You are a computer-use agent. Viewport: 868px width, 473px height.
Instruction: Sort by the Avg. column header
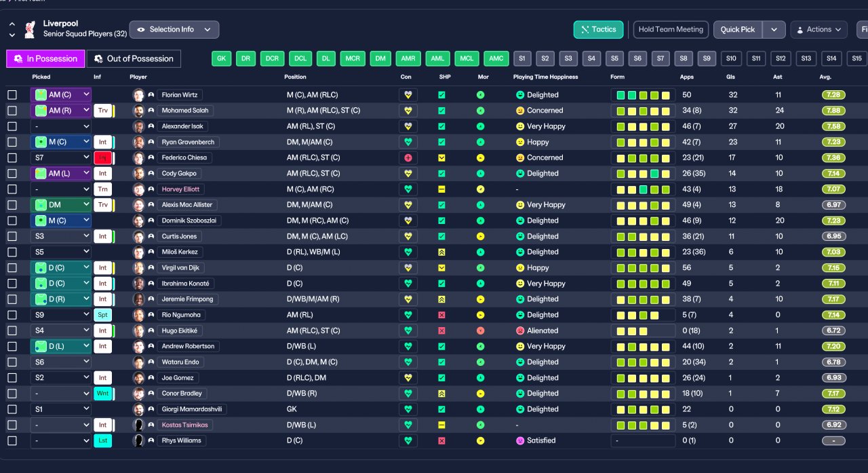[x=825, y=77]
